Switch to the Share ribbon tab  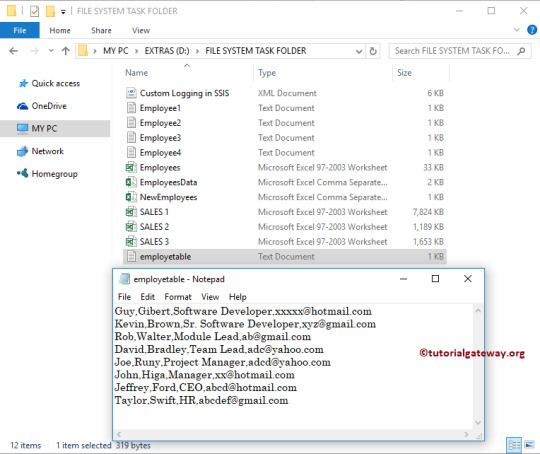coord(101,30)
